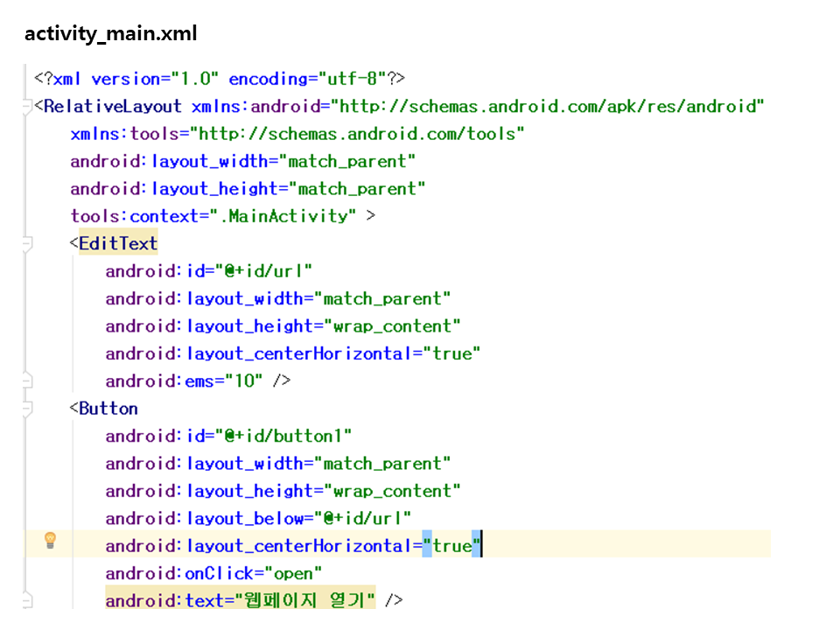Collapse the Button element fold marker

(27, 409)
